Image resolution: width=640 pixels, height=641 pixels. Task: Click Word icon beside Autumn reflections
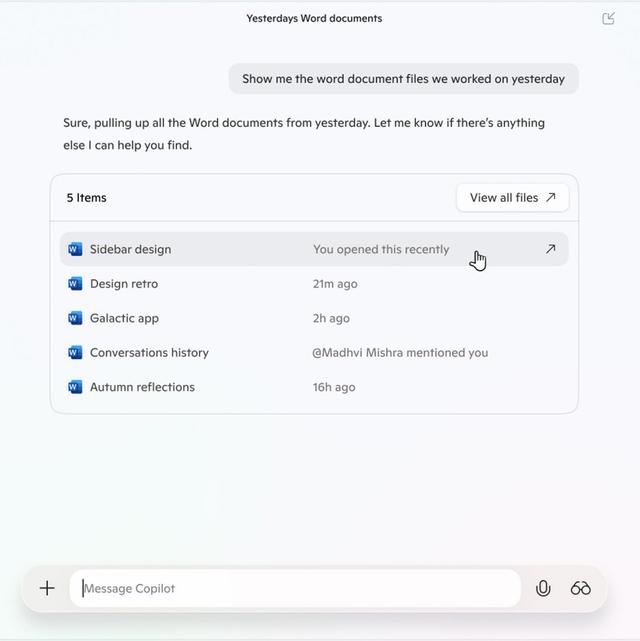tap(75, 386)
